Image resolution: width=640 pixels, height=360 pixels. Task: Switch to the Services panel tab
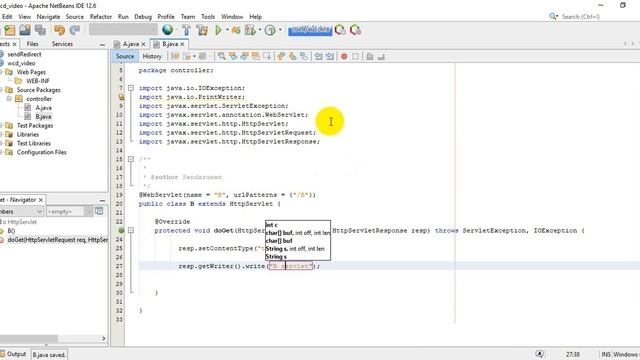[x=62, y=44]
